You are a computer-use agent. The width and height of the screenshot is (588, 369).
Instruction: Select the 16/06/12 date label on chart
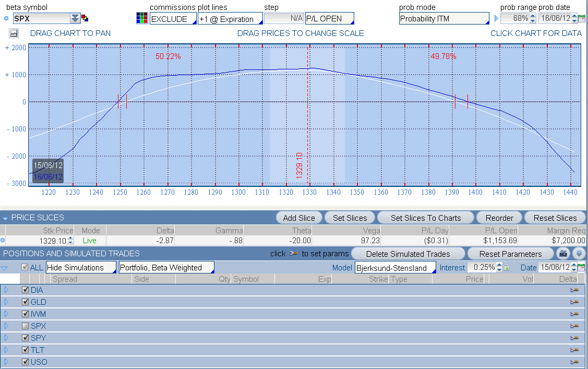(x=48, y=176)
